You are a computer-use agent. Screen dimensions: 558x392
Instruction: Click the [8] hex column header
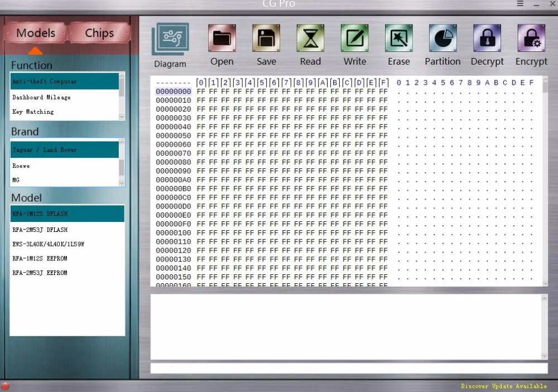(298, 83)
